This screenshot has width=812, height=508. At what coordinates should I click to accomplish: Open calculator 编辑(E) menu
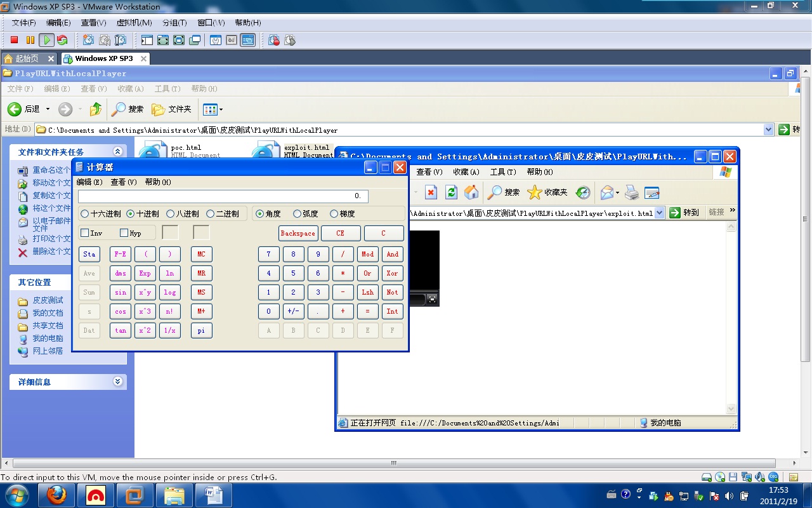coord(89,182)
